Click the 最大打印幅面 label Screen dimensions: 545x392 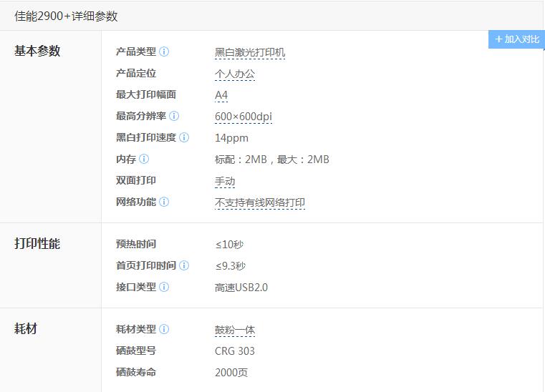pyautogui.click(x=146, y=94)
